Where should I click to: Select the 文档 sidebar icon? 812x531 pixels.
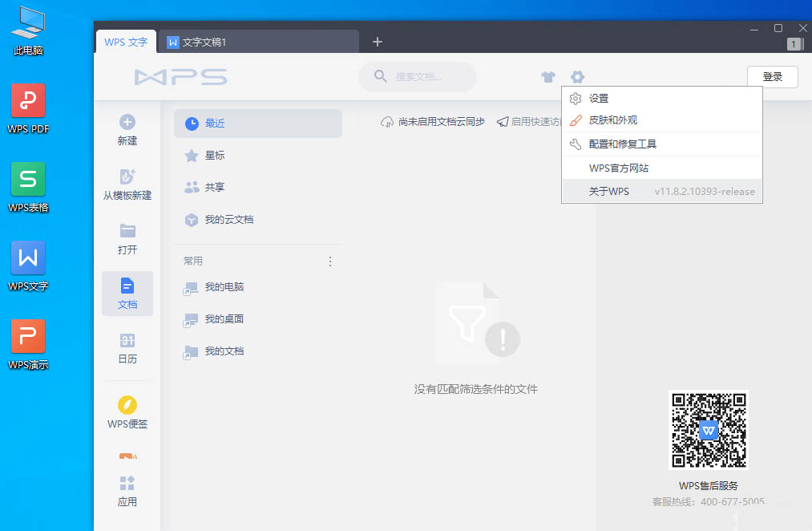tap(127, 286)
